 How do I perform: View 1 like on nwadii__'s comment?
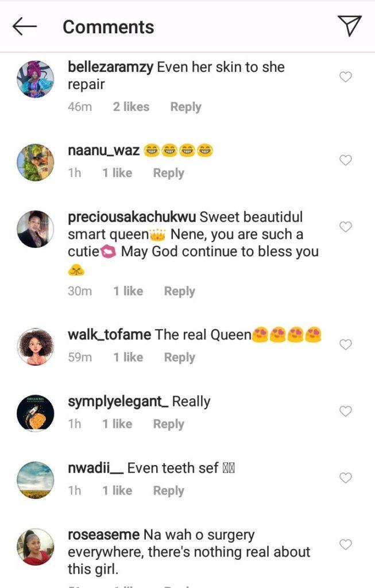click(x=117, y=490)
